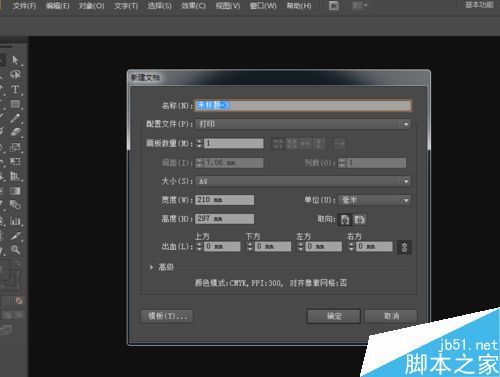Image resolution: width=500 pixels, height=377 pixels.
Task: Select the Direct Selection tool
Action: [15, 60]
